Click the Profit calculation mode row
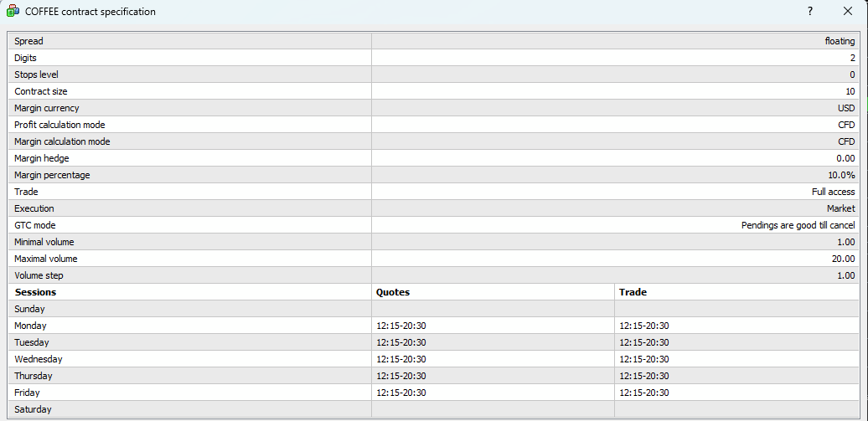The height and width of the screenshot is (421, 868). pos(59,125)
